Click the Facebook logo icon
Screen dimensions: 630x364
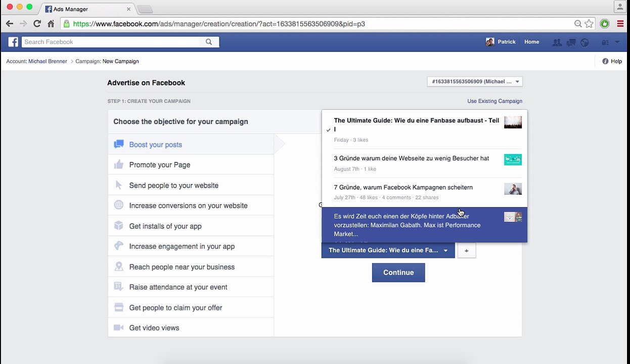pos(13,42)
